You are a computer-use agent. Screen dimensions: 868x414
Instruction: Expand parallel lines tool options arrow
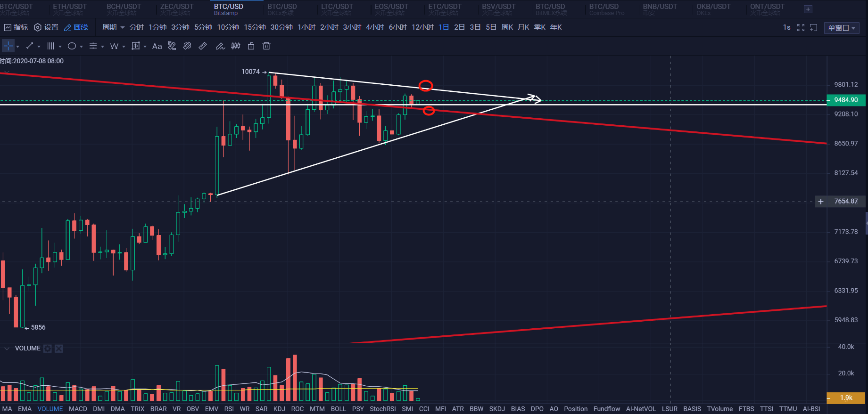[x=60, y=47]
